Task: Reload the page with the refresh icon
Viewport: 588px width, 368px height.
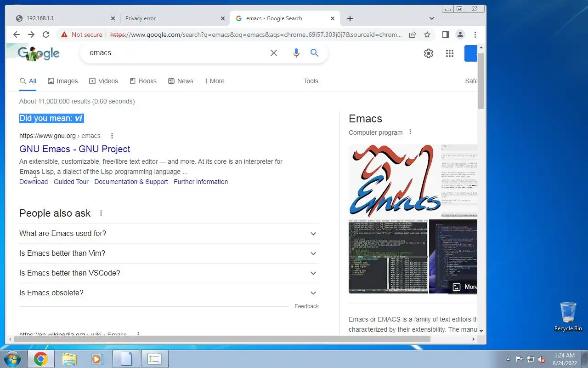Action: coord(46,34)
